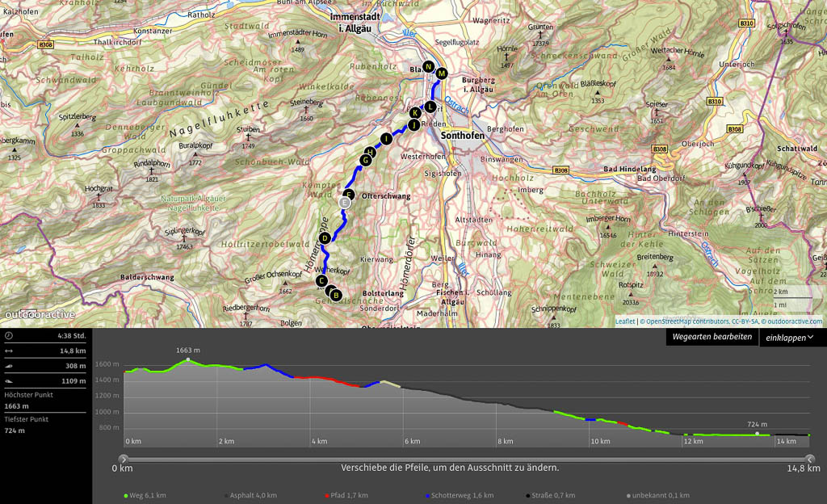Select waypoint marker I on the route
The height and width of the screenshot is (504, 827).
point(387,139)
